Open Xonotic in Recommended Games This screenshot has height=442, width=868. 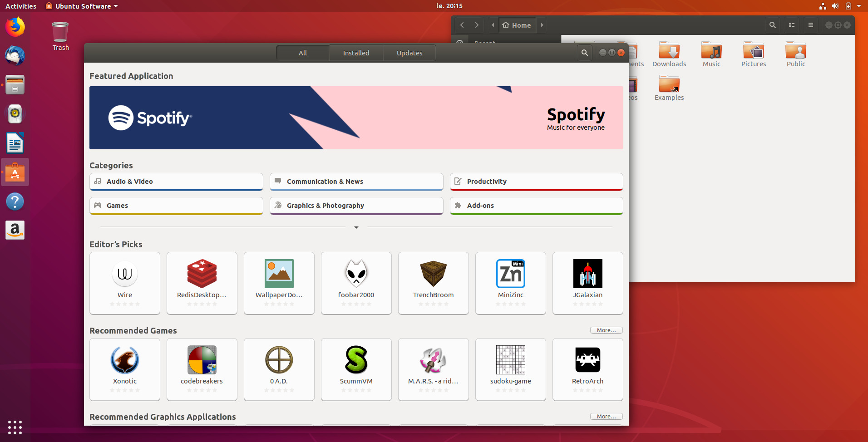tap(125, 369)
